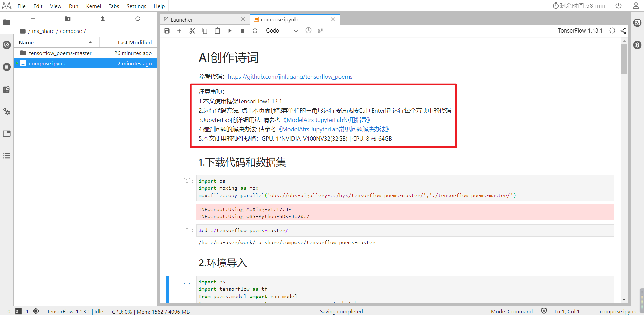Screen dimensions: 644x315
Task: Click the power shutdown icon at top right
Action: [x=619, y=6]
